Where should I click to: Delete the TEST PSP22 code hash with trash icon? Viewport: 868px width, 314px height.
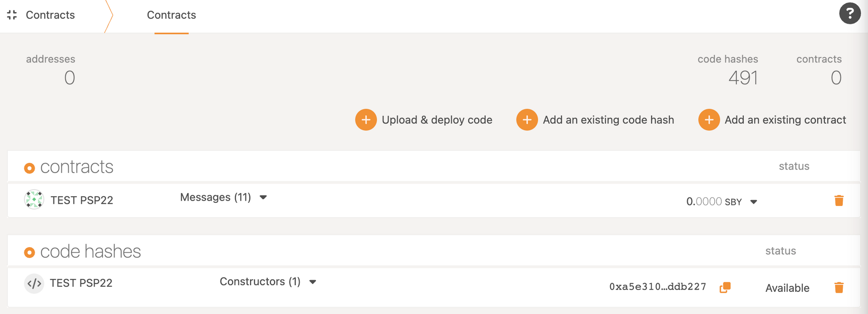[x=838, y=288]
